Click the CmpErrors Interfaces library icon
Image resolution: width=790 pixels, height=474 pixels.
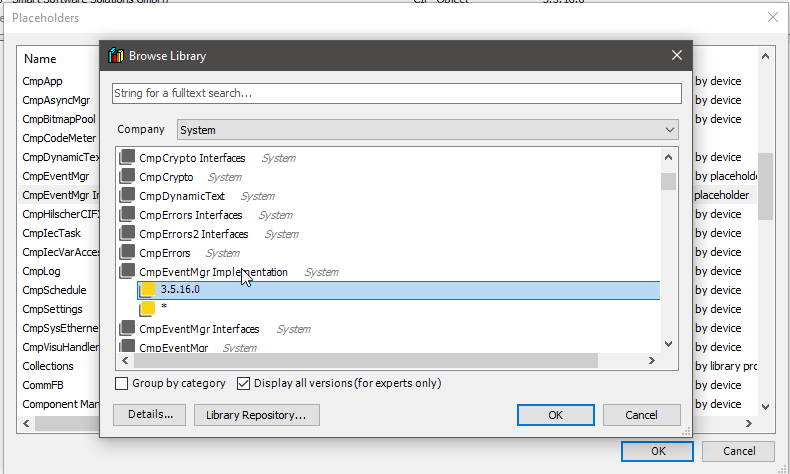point(127,215)
